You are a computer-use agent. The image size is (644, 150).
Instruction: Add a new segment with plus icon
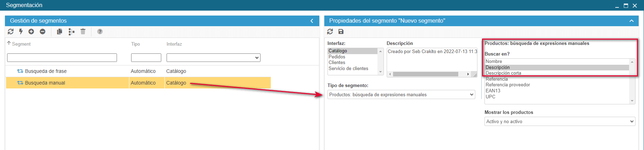(31, 31)
